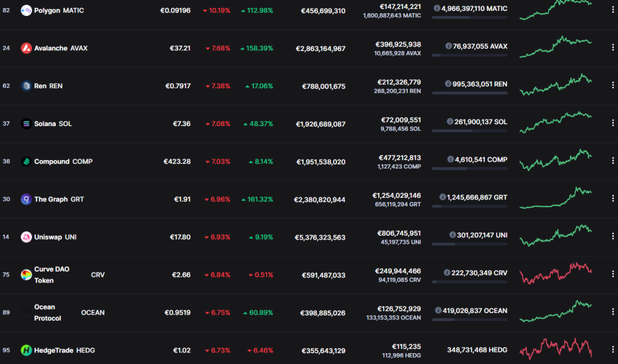Open the Solana SOL coin page
Viewport: 618px width, 364px height.
(x=53, y=124)
